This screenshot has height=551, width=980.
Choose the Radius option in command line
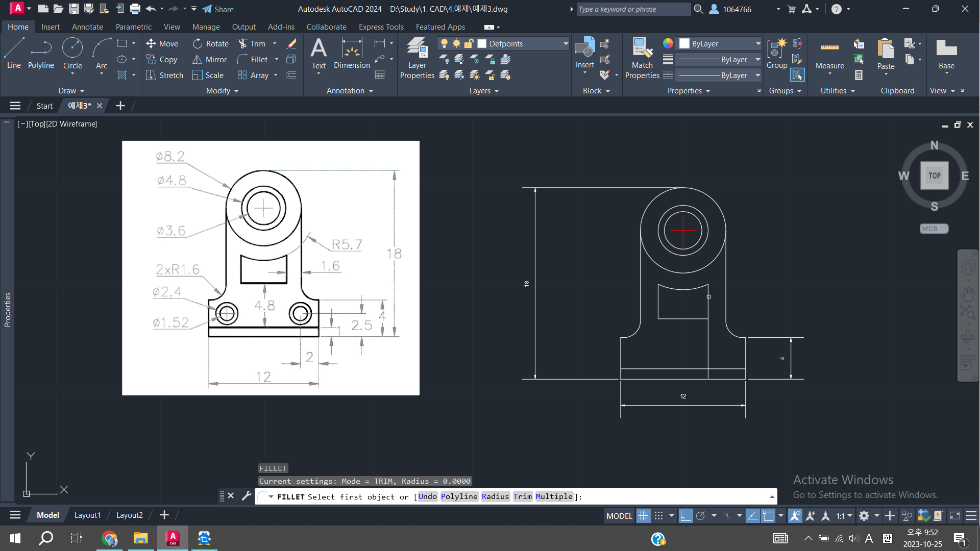[495, 496]
